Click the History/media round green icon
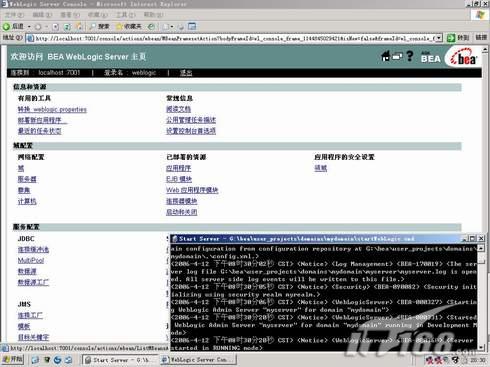Screen dimensions: 490x367 point(151,26)
